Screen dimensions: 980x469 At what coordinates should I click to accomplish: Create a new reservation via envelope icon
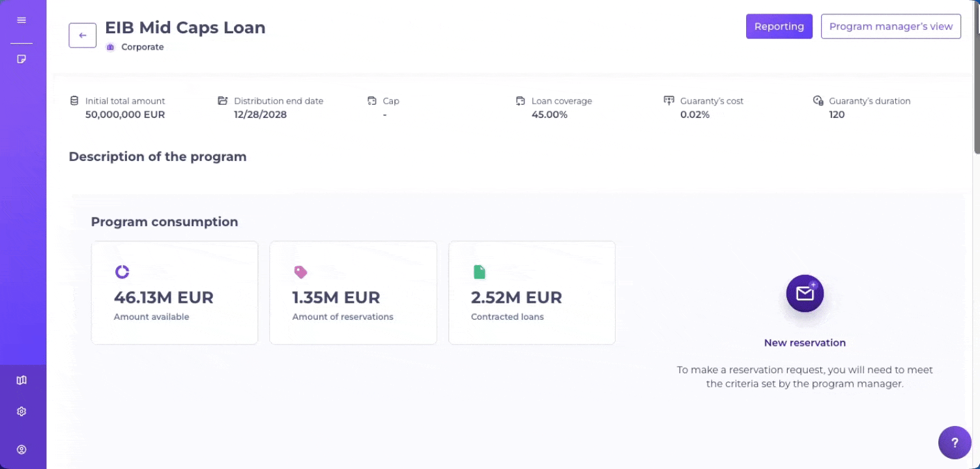click(805, 293)
